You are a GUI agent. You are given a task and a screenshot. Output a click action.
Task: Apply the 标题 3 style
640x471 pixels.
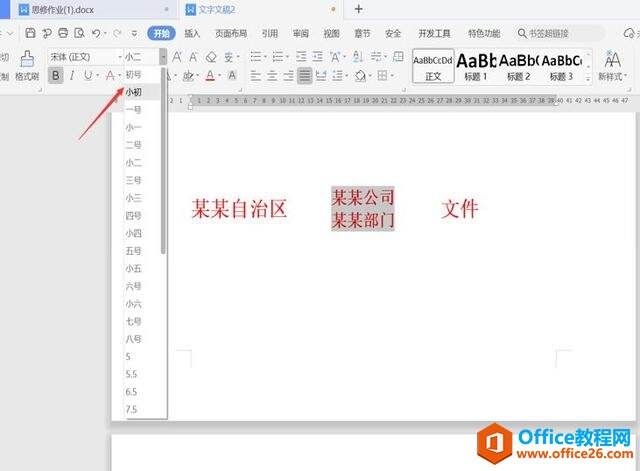click(562, 66)
